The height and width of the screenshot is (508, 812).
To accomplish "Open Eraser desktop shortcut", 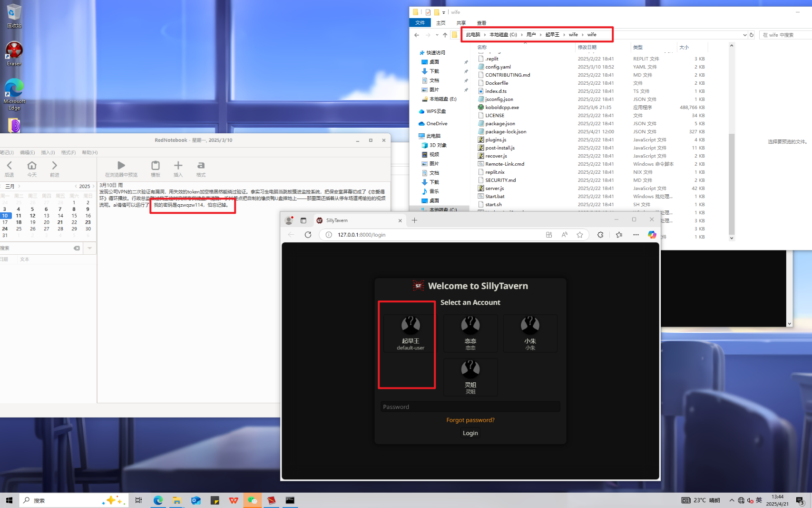I will (14, 53).
